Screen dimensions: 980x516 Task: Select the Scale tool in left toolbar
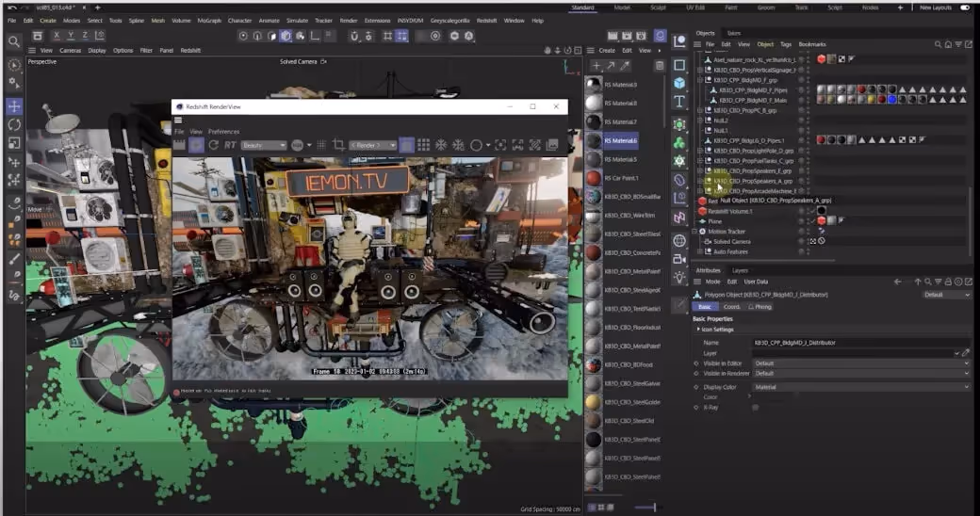click(14, 143)
